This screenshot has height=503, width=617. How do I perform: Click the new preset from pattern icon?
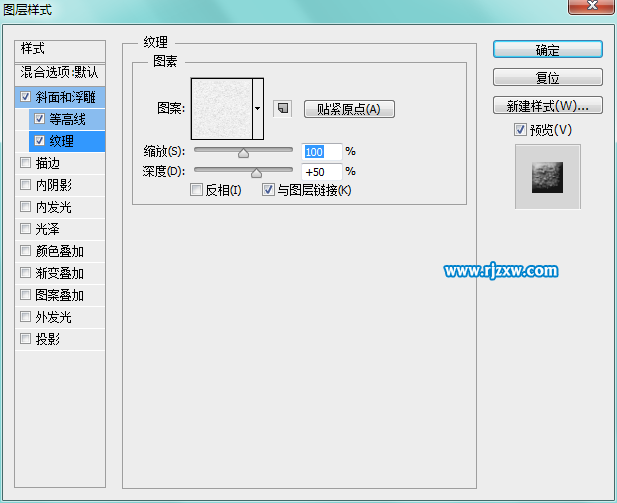click(283, 108)
